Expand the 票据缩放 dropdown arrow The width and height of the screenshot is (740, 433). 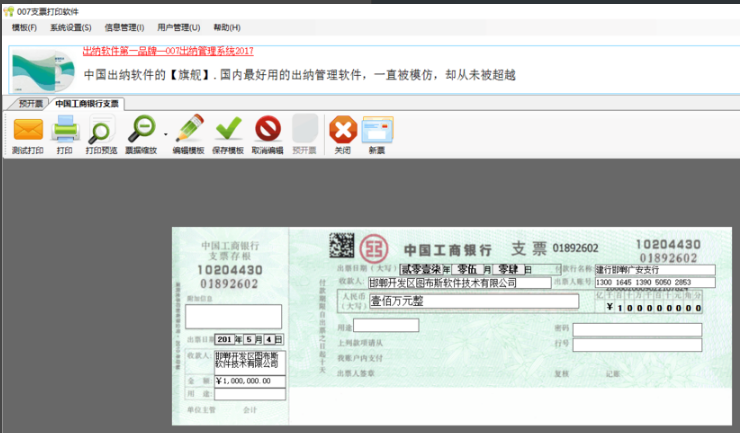coord(166,135)
